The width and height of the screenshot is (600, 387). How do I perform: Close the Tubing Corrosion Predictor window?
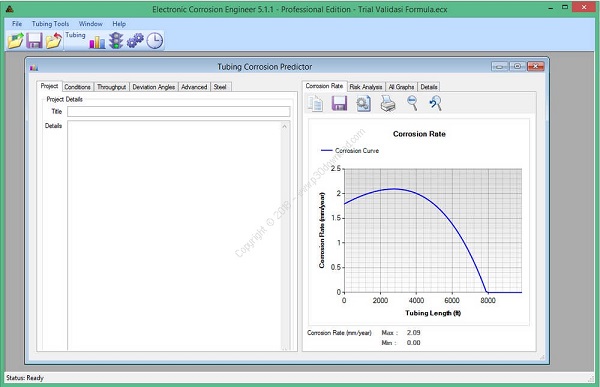[535, 67]
